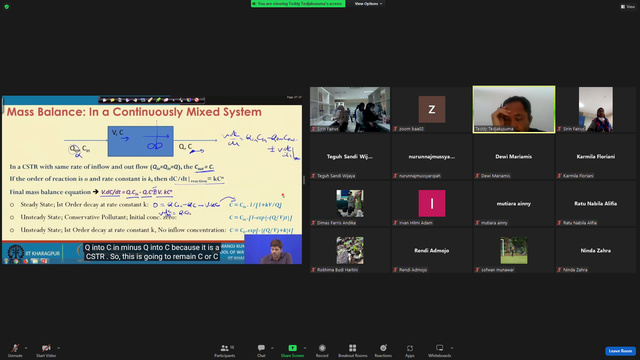Image resolution: width=640 pixels, height=360 pixels.
Task: Click muted mic icon on Karmila Floriani tile
Action: click(559, 176)
